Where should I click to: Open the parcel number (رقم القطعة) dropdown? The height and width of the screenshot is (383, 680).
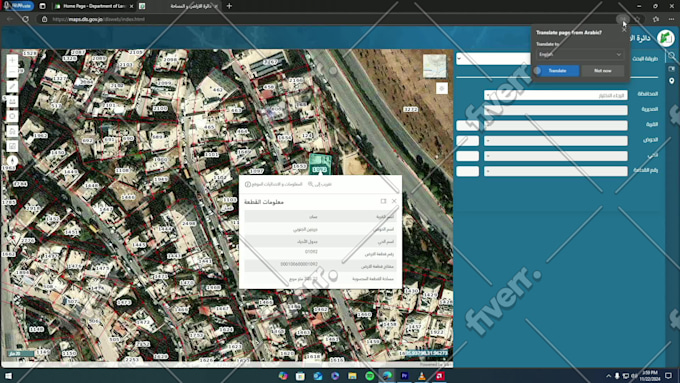click(556, 171)
